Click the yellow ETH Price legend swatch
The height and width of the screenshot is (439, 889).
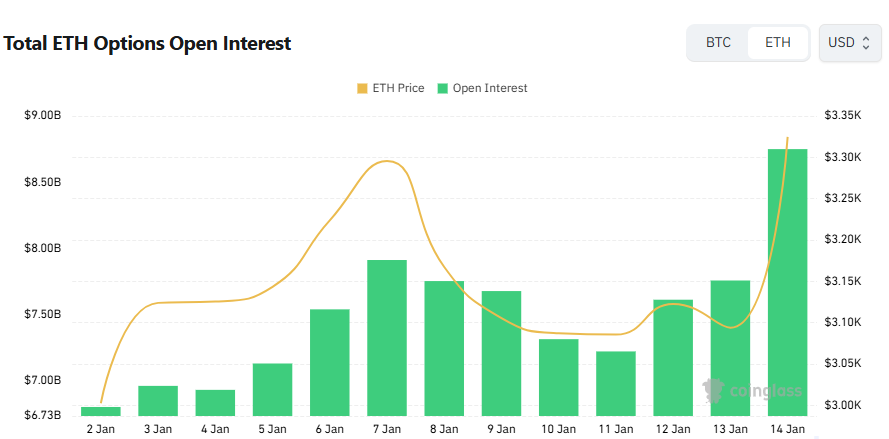(362, 88)
